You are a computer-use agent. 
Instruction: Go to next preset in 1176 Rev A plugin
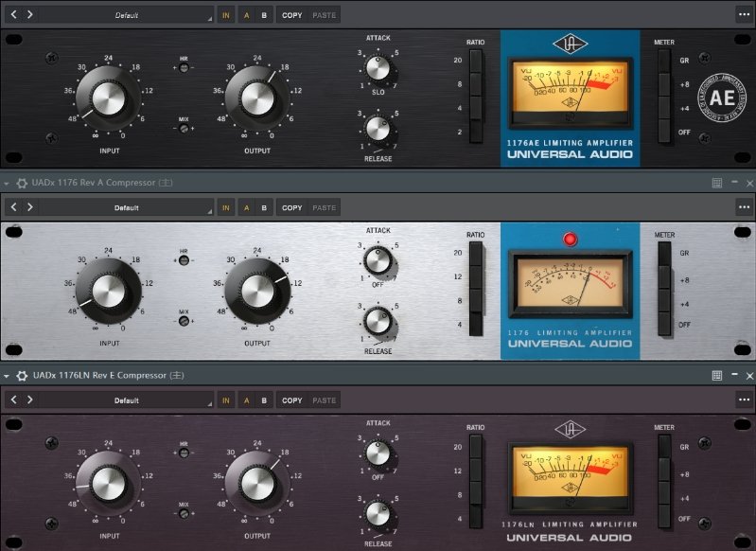coord(30,207)
